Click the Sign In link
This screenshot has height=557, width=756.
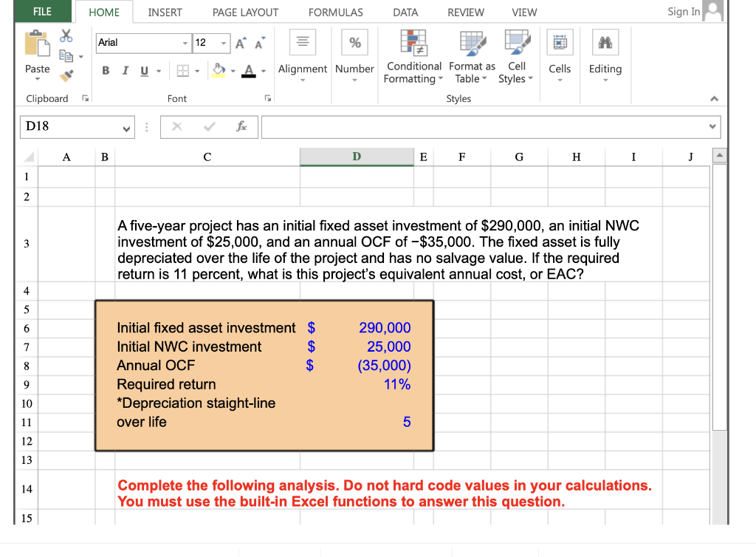pyautogui.click(x=683, y=12)
